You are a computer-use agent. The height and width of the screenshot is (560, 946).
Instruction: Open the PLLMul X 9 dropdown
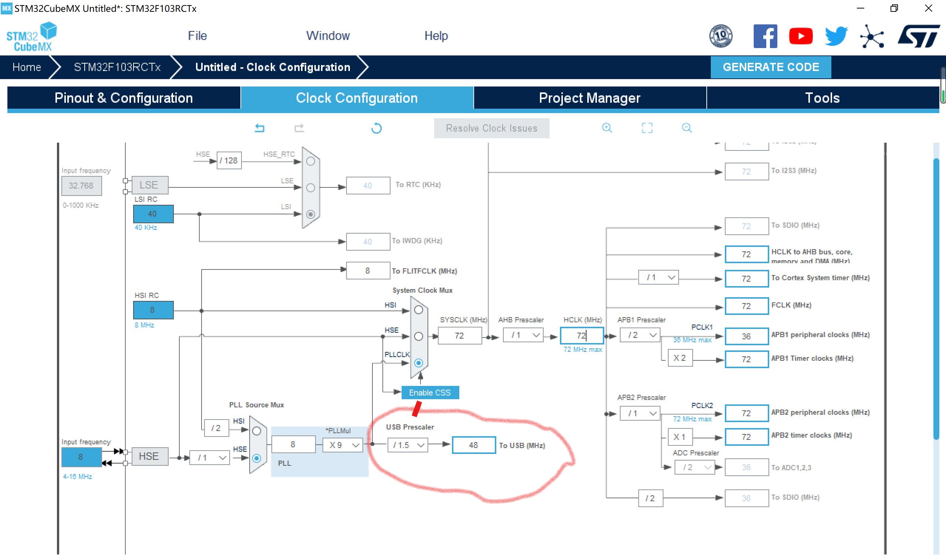(x=343, y=445)
